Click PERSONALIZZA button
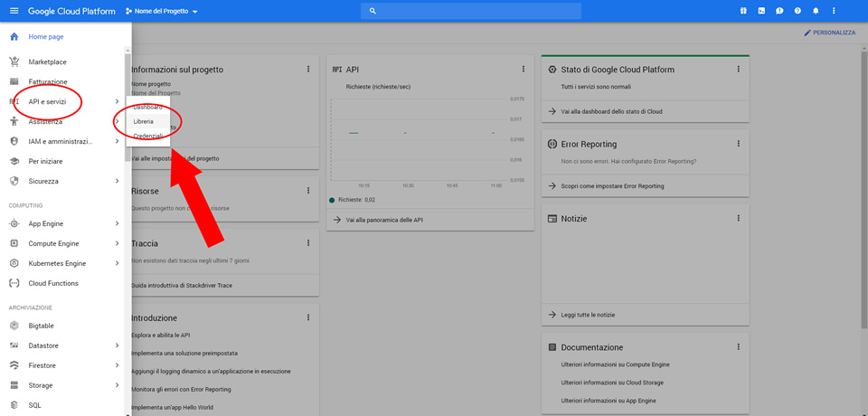 point(829,33)
